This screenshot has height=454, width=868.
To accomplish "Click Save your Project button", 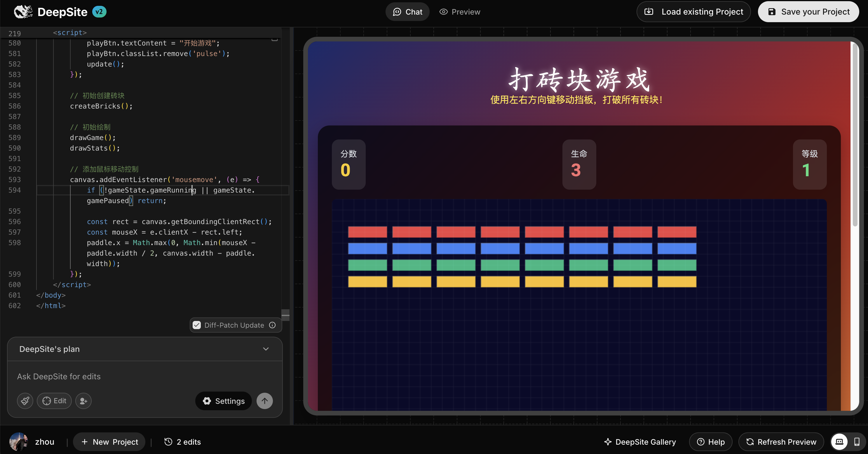I will coord(808,12).
